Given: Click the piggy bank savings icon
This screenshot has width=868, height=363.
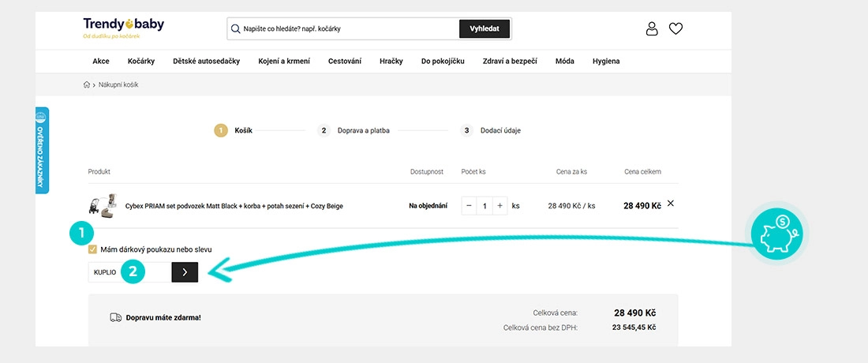Looking at the screenshot, I should tap(776, 233).
